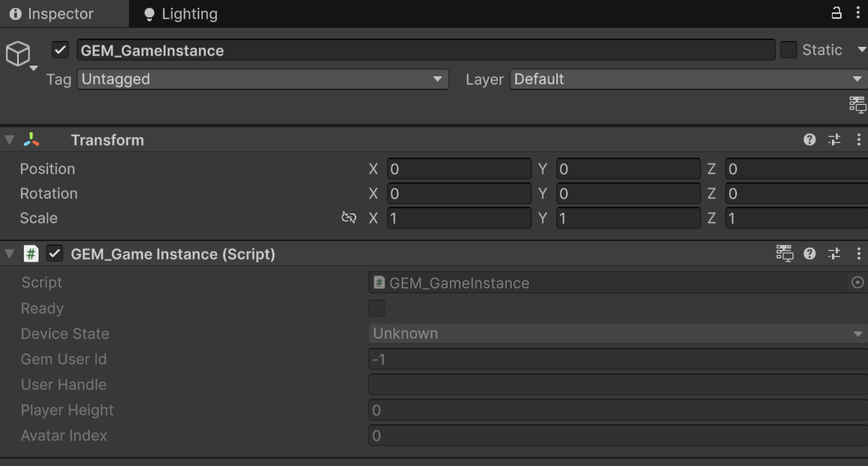Click the object name field GEM_GameInstance
The height and width of the screenshot is (466, 868).
[x=425, y=50]
